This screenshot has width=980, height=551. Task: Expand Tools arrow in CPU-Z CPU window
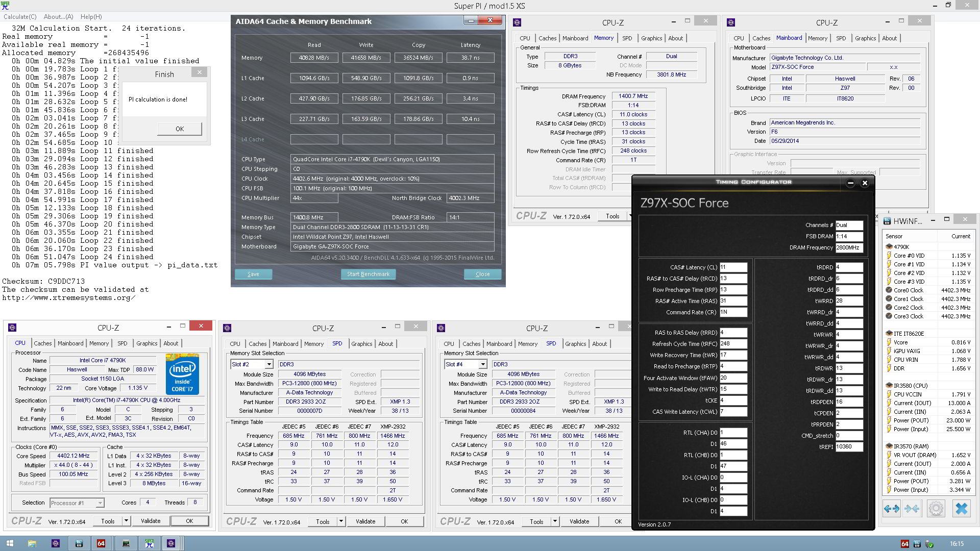point(126,521)
